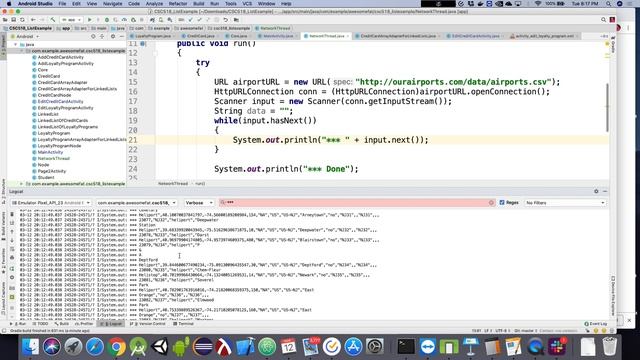Click the Wi-Fi icon in macOS menu bar
This screenshot has width=640, height=360.
click(x=538, y=4)
